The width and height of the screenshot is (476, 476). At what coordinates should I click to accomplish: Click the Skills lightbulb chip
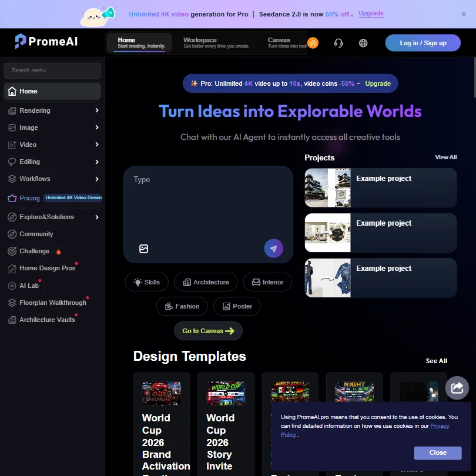pos(147,282)
